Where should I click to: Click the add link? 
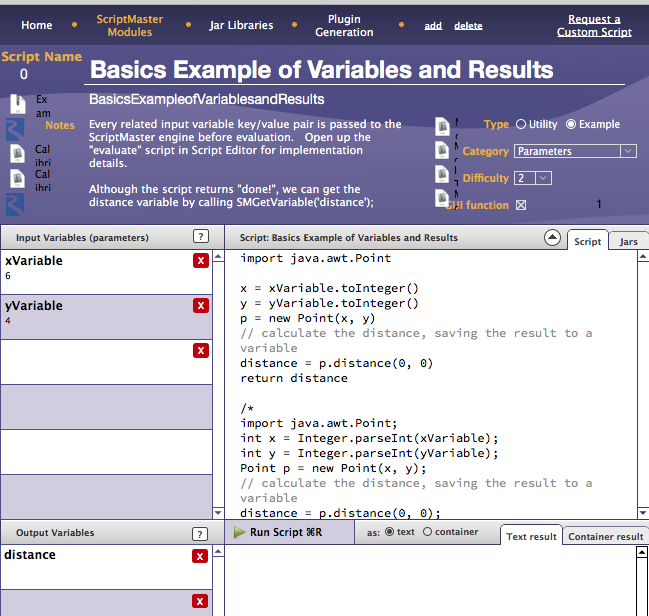click(433, 26)
